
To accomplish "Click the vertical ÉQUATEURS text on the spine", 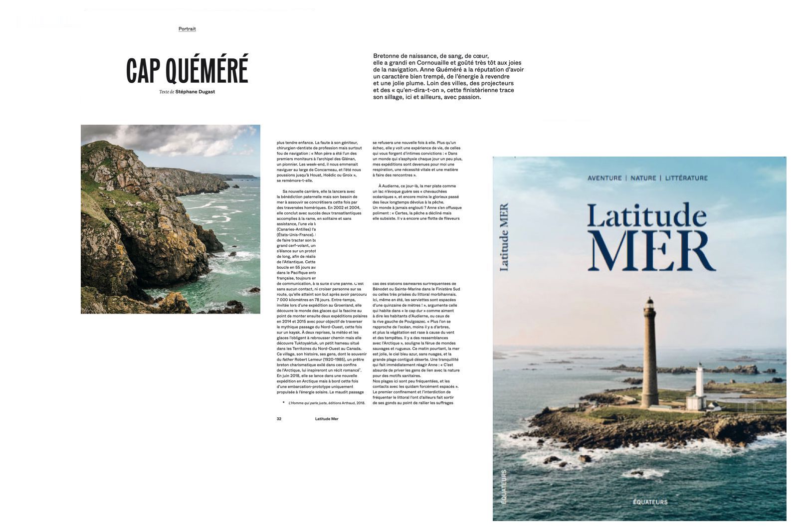I will 504,486.
